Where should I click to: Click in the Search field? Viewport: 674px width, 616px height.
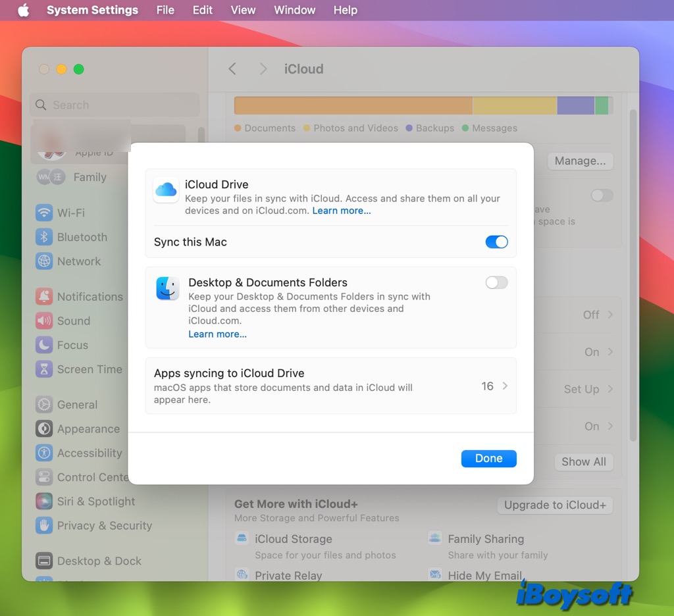(115, 105)
